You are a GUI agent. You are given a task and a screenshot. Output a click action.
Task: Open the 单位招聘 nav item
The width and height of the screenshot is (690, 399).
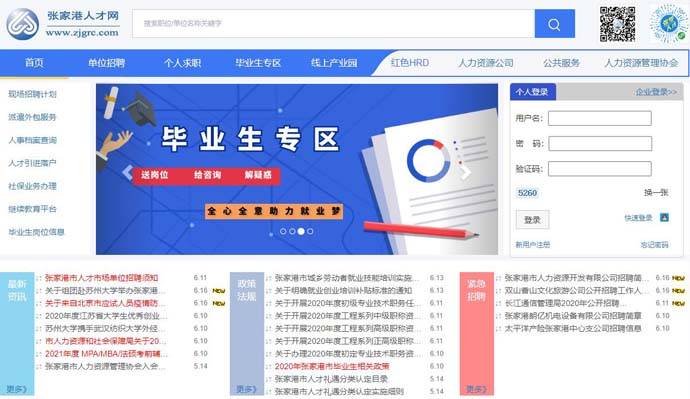pos(106,63)
